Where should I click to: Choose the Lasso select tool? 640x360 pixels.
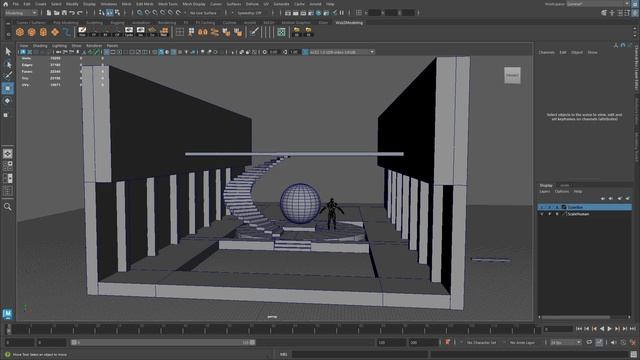pos(8,64)
